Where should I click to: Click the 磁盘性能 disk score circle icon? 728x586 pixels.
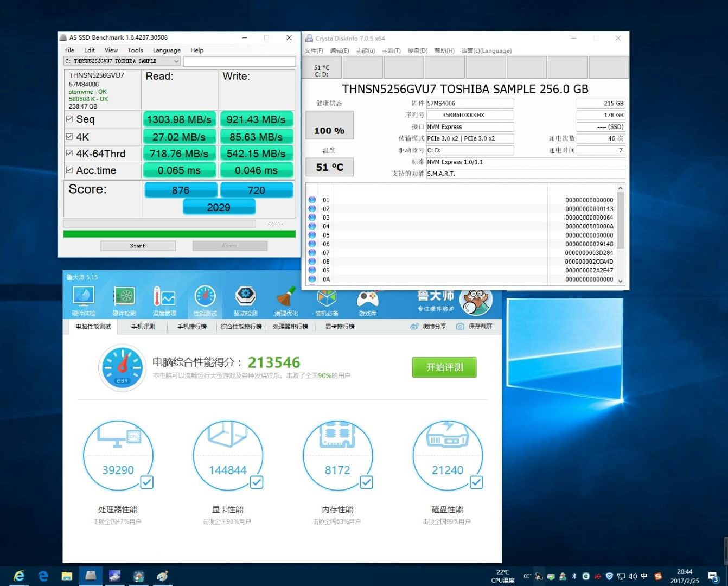(448, 455)
